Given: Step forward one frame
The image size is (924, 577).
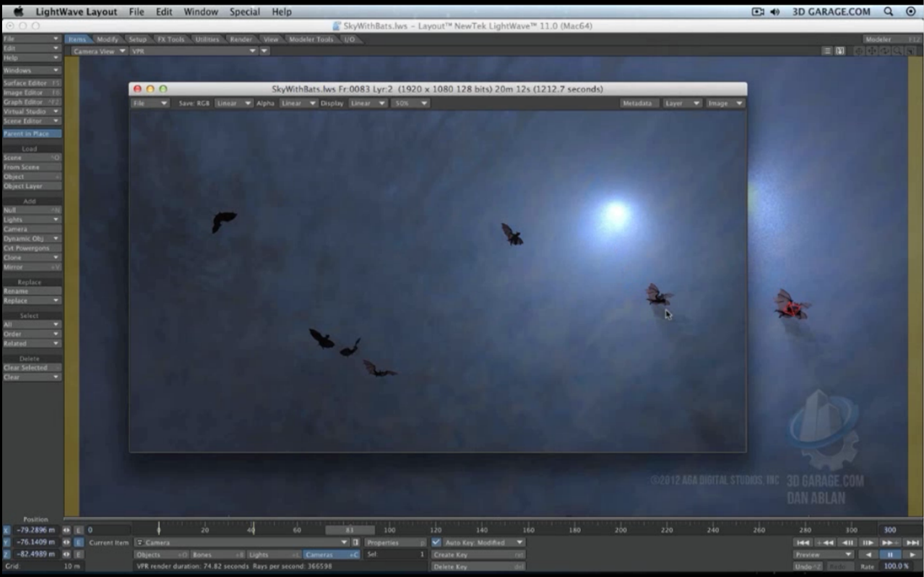Looking at the screenshot, I should click(x=868, y=542).
